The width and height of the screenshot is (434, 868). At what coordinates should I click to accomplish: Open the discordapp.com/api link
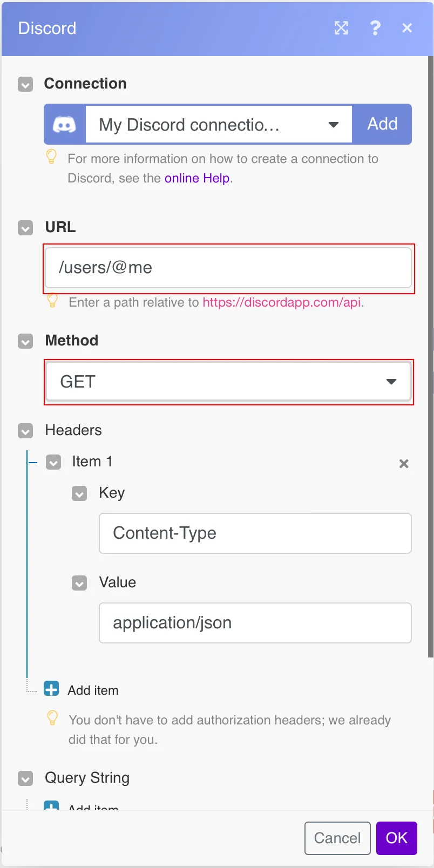pyautogui.click(x=282, y=302)
